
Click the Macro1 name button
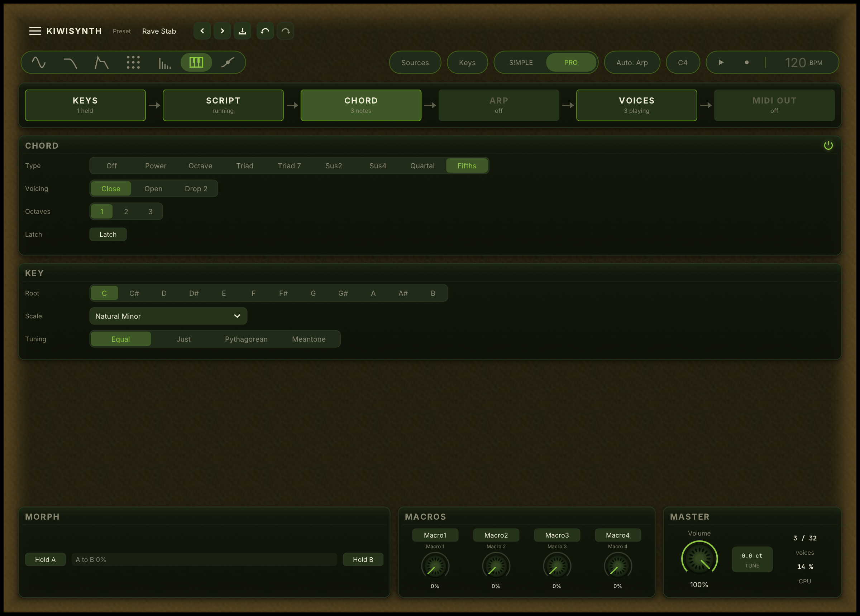pos(435,535)
